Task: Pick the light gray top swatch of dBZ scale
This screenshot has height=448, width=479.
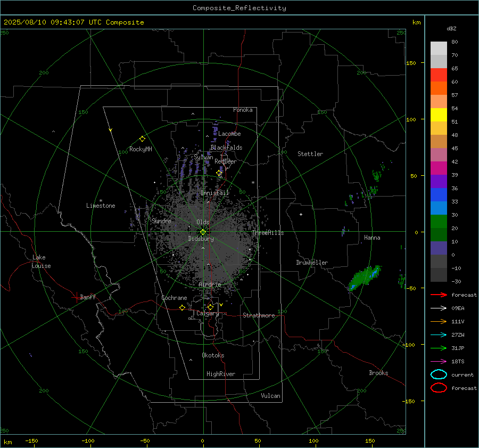Action: [x=439, y=48]
